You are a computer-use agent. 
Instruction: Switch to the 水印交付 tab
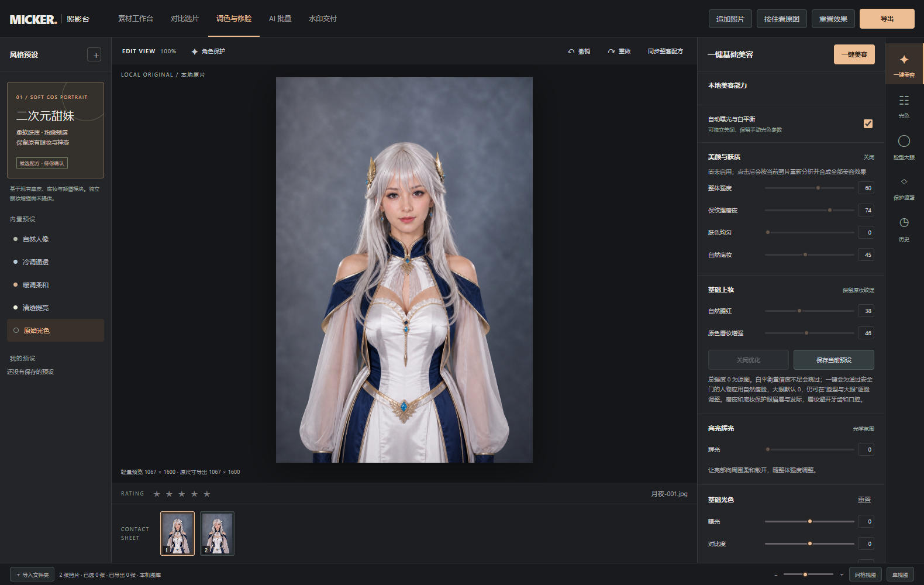point(323,19)
